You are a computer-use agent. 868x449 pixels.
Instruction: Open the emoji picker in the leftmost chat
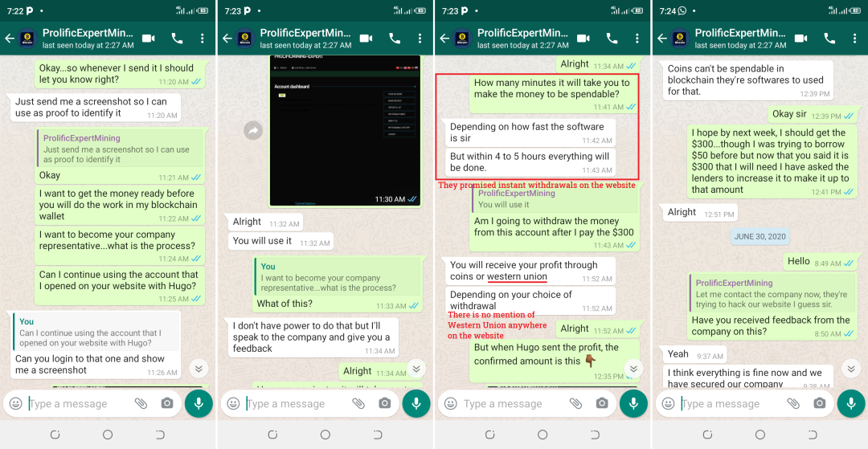pyautogui.click(x=16, y=404)
